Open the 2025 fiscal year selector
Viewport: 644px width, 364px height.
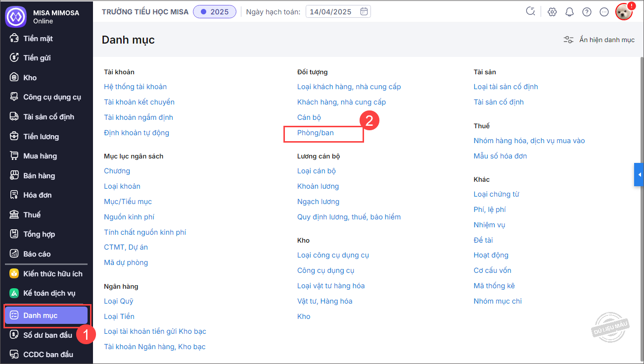tap(215, 11)
